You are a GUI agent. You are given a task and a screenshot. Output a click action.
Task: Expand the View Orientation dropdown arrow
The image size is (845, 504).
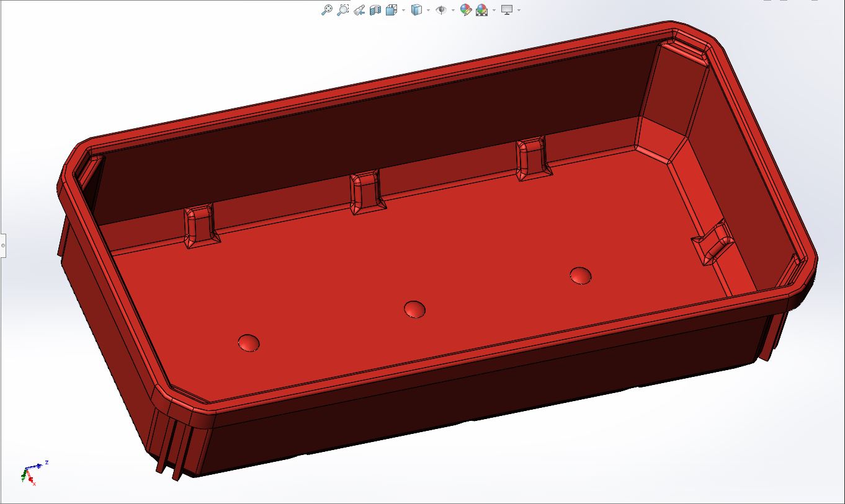click(x=403, y=10)
